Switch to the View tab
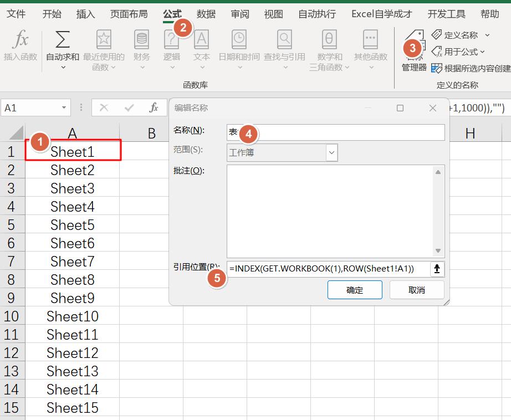Viewport: 511px width, 420px height. point(273,14)
